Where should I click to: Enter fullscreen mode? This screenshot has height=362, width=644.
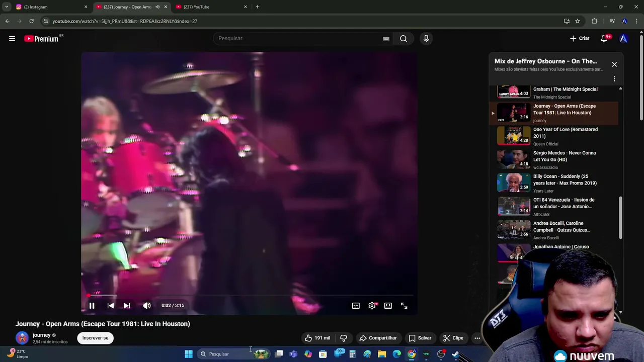click(404, 306)
